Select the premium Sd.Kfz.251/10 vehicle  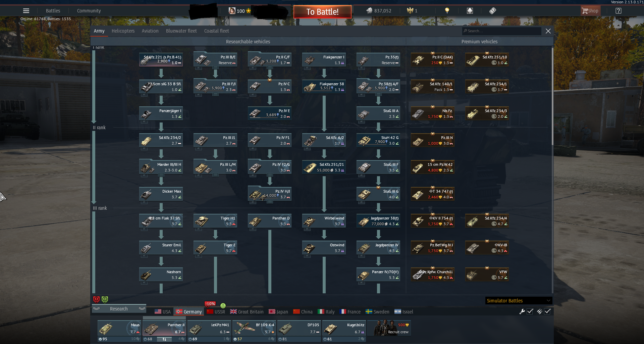coord(487,60)
